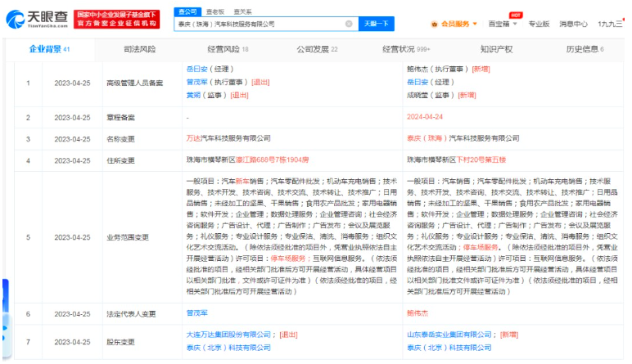Click 成晓莹 (监事) entry
The height and width of the screenshot is (364, 632).
tap(431, 96)
